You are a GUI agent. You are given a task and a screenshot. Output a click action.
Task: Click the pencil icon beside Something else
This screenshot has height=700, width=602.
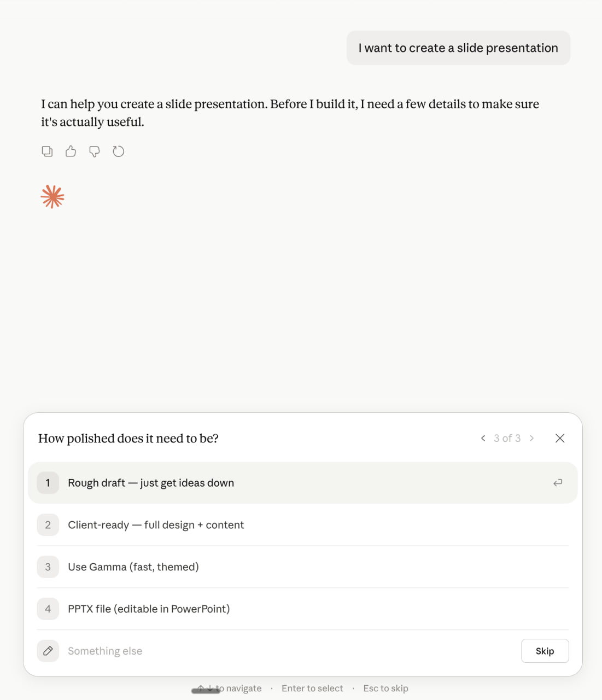[48, 651]
